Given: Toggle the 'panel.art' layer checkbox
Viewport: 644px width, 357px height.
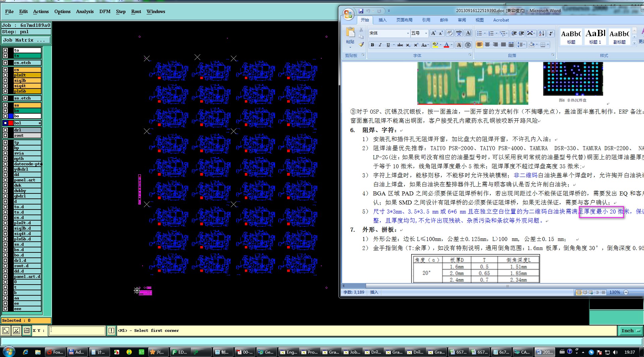Looking at the screenshot, I should coord(5,180).
